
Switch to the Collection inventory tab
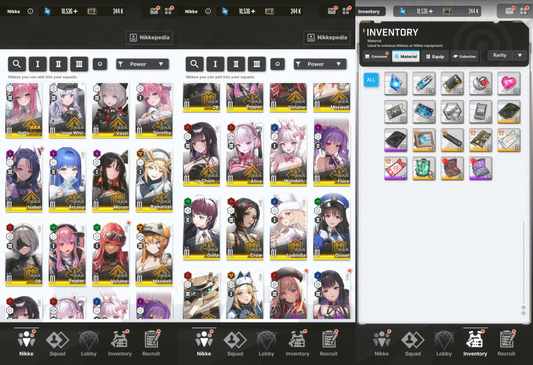point(464,56)
